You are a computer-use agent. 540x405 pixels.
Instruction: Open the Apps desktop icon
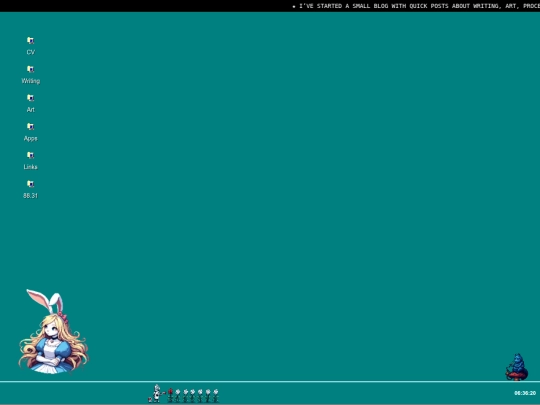(31, 132)
